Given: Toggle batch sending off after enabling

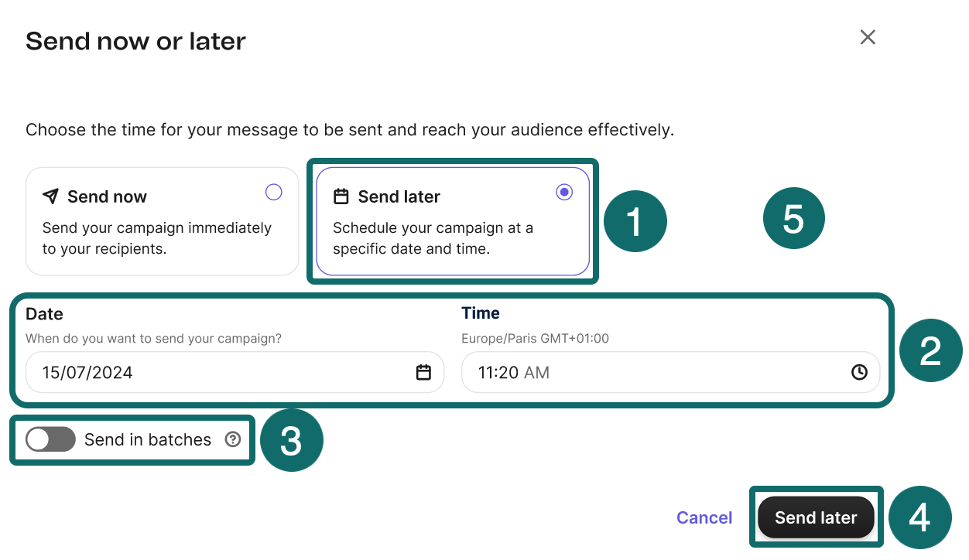Looking at the screenshot, I should point(50,439).
